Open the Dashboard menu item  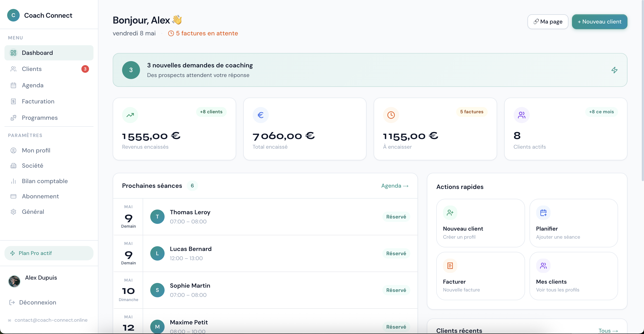[x=49, y=53]
